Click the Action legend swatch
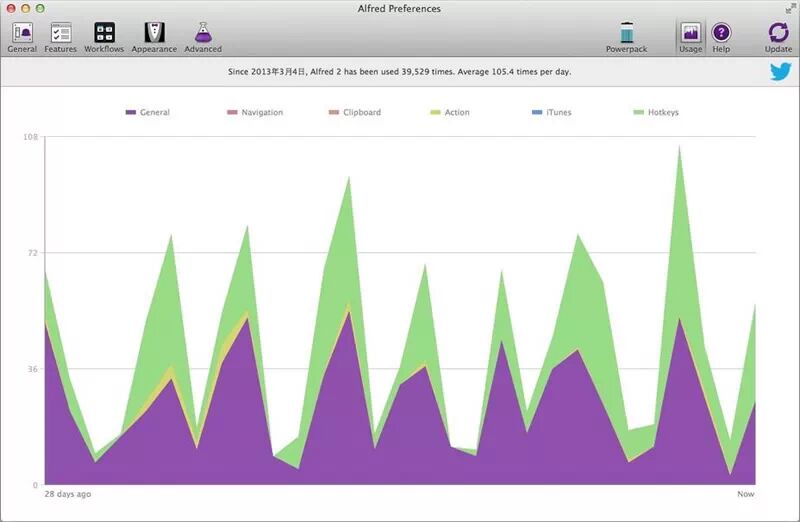The image size is (800, 522). click(435, 112)
